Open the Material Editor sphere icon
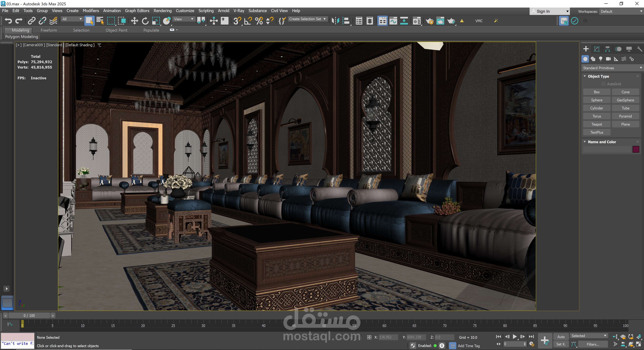This screenshot has height=350, width=644. pyautogui.click(x=417, y=21)
